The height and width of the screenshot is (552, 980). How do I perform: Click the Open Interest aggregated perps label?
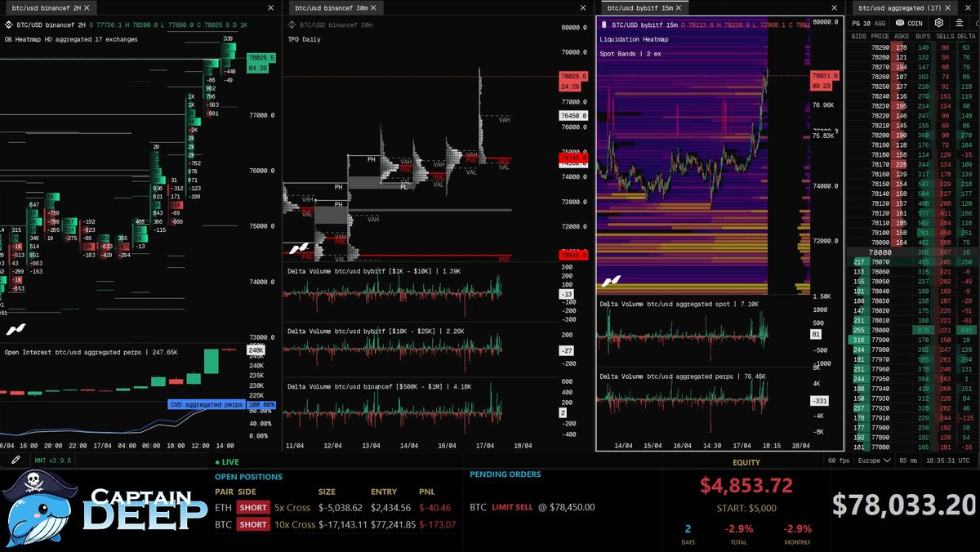(x=91, y=352)
